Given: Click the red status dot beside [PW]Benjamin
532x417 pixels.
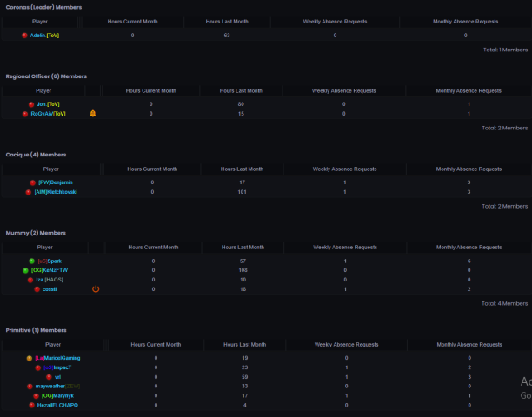Looking at the screenshot, I should (x=32, y=182).
